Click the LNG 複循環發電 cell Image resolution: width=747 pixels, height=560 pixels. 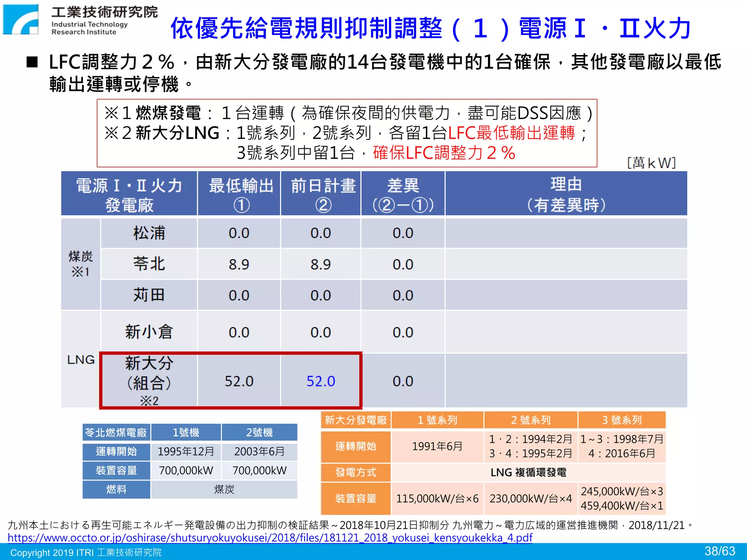pyautogui.click(x=528, y=472)
